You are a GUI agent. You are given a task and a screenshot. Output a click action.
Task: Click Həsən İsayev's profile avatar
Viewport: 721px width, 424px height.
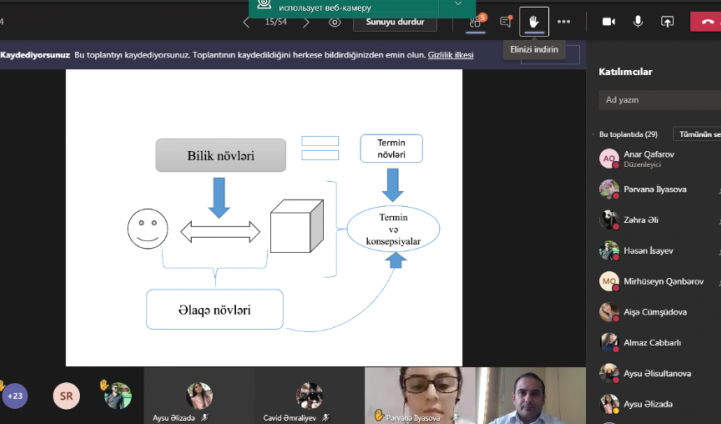pyautogui.click(x=609, y=251)
